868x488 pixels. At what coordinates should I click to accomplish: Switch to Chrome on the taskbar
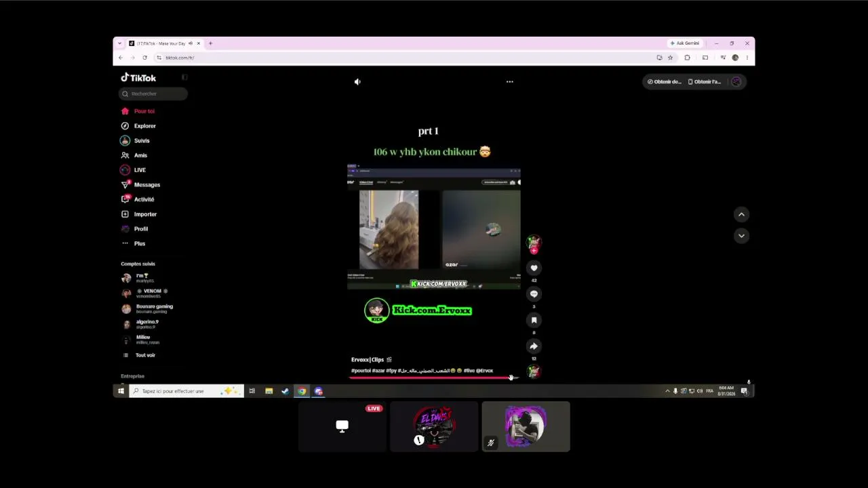pos(302,391)
